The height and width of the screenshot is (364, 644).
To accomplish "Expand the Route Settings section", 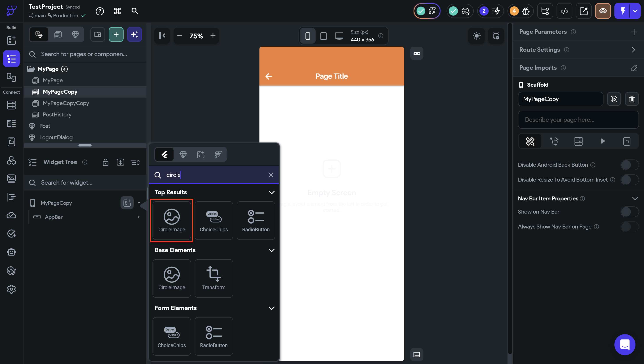I will (633, 50).
